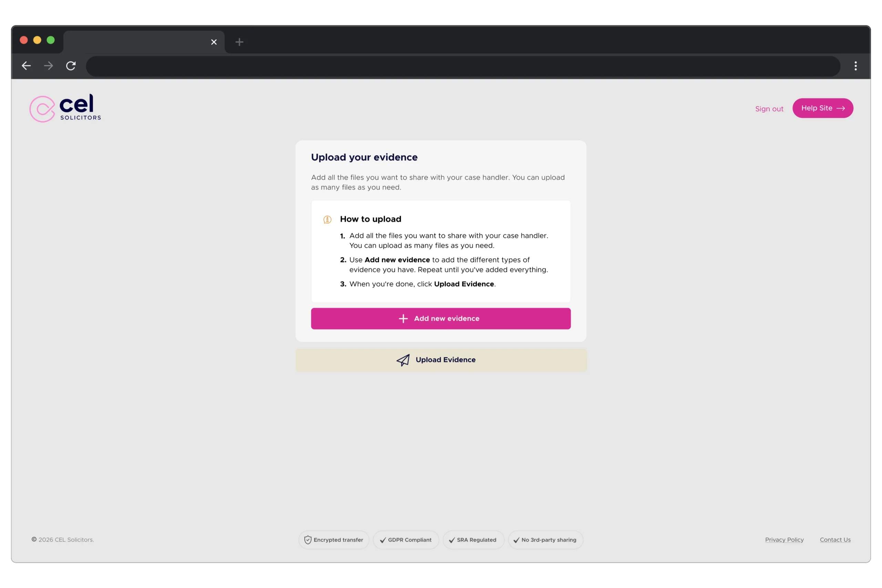Add new evidence

click(x=441, y=318)
